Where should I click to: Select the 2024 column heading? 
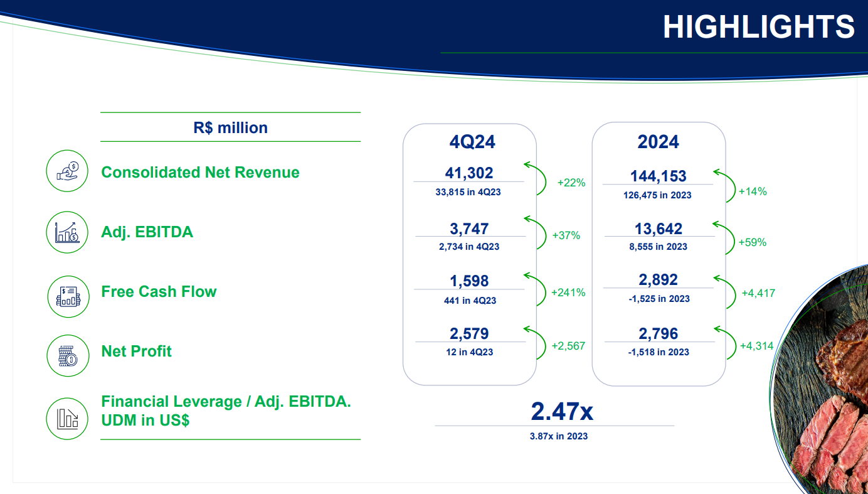pyautogui.click(x=658, y=142)
